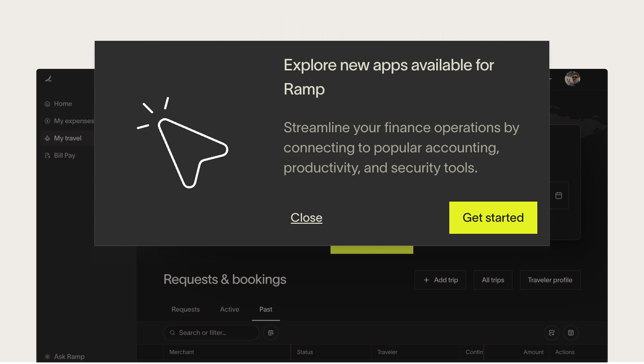644x364 pixels.
Task: Click the Add trip button
Action: click(440, 280)
